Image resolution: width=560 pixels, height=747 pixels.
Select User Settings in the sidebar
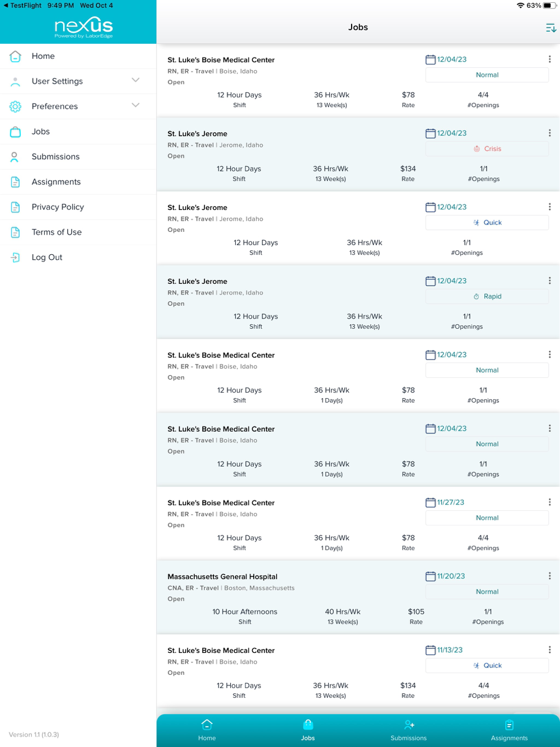tap(78, 81)
